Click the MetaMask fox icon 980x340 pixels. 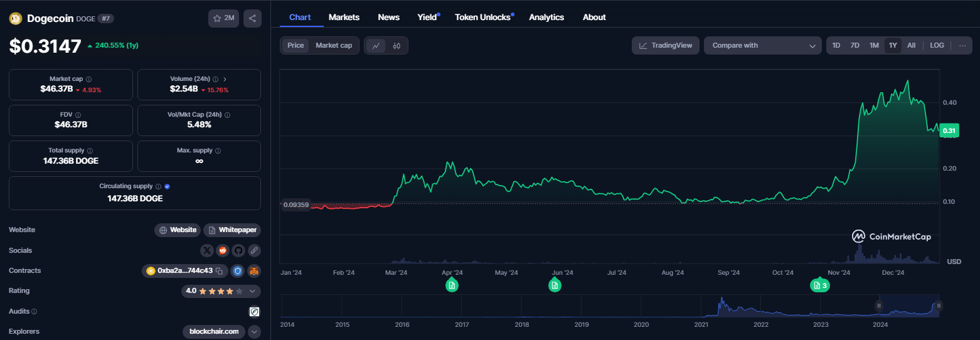point(253,271)
